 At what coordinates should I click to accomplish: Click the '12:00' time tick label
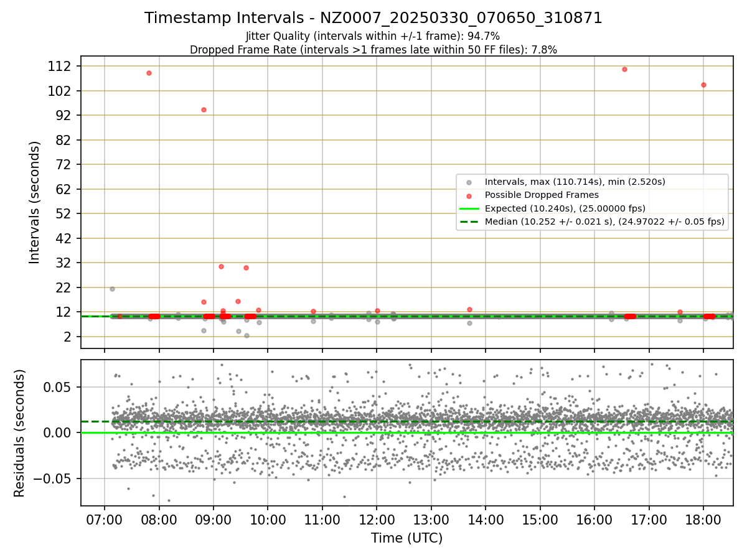377,519
